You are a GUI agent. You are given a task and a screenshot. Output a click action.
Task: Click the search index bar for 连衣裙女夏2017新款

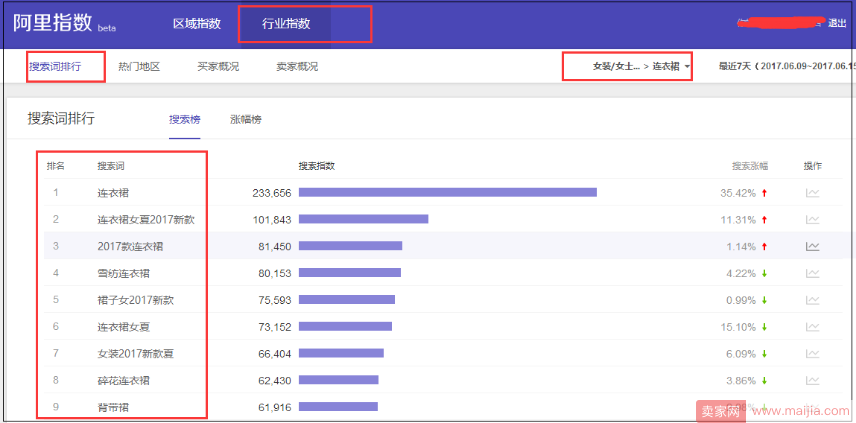point(364,219)
